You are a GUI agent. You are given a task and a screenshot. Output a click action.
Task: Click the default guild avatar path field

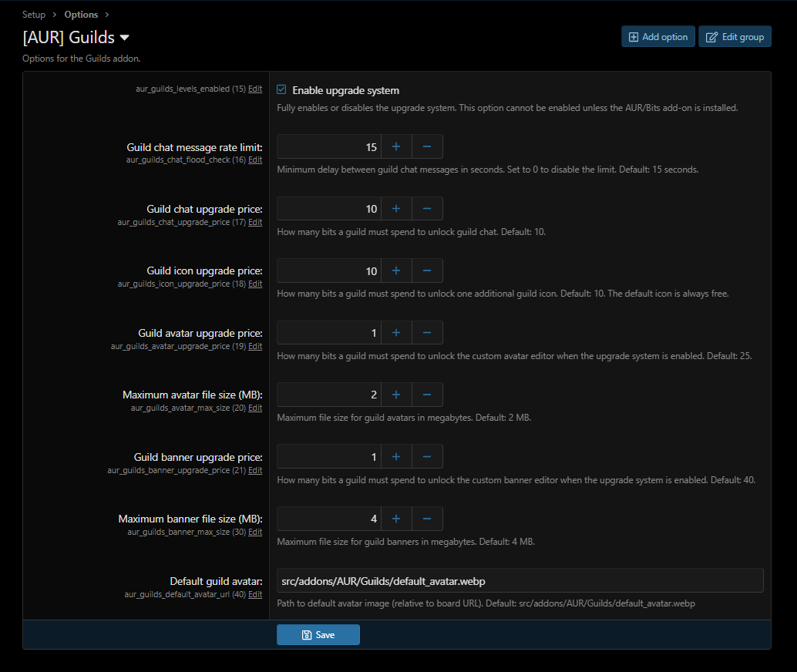point(520,580)
